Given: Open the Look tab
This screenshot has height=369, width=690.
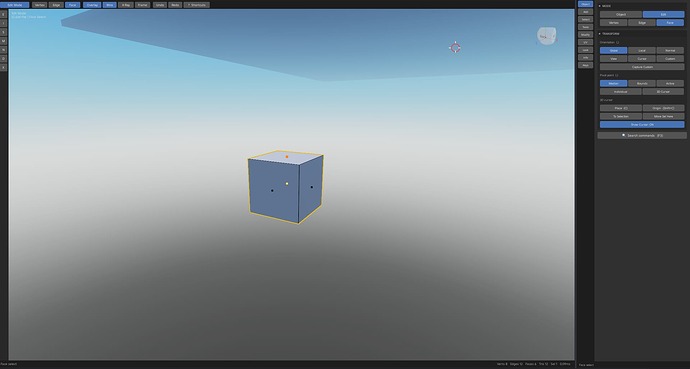Looking at the screenshot, I should tap(585, 50).
